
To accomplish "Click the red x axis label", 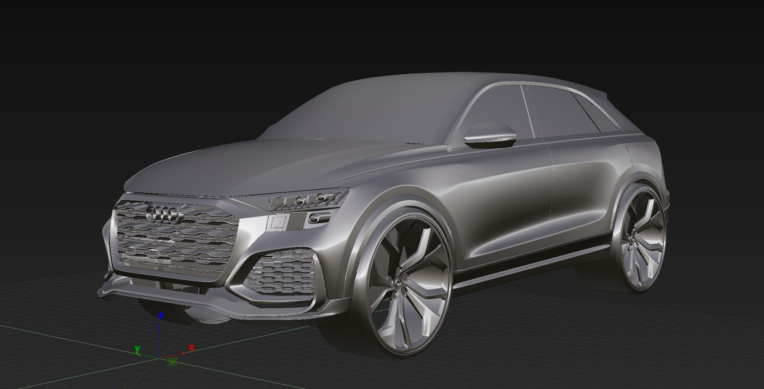I will [191, 348].
